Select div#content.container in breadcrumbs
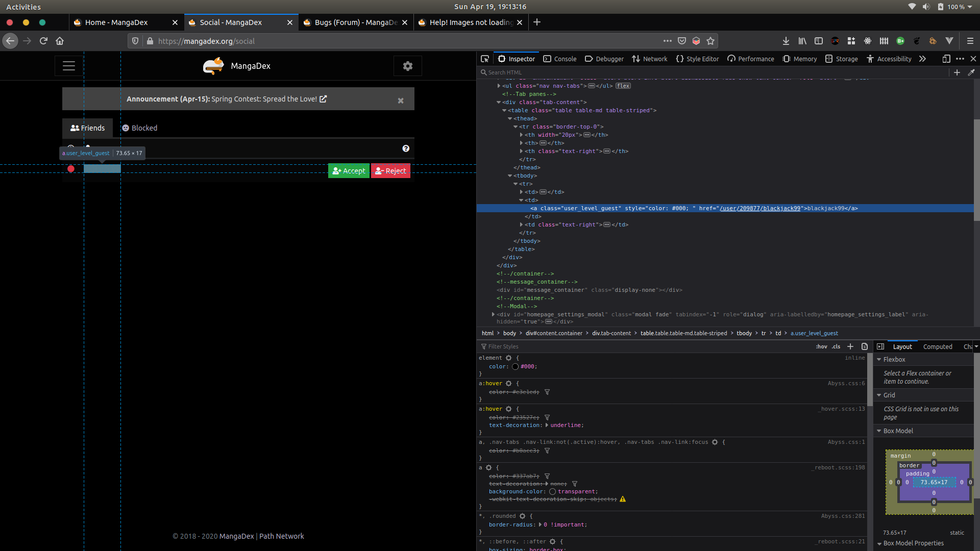This screenshot has width=980, height=551. (x=554, y=333)
